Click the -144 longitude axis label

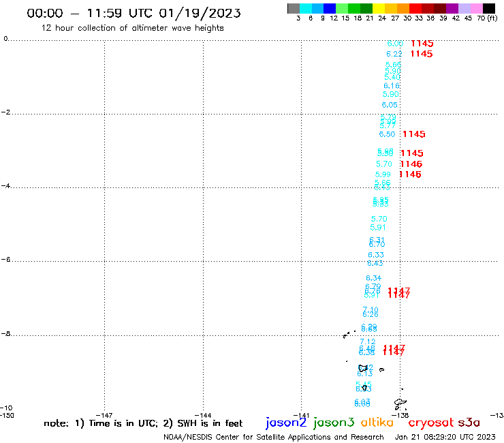click(203, 416)
